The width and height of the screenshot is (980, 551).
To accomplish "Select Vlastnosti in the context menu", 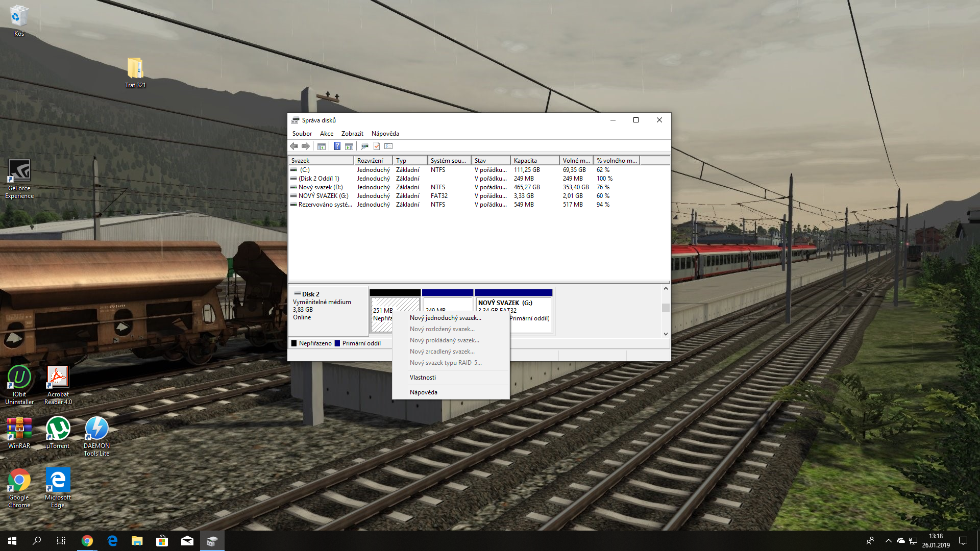I will (423, 378).
